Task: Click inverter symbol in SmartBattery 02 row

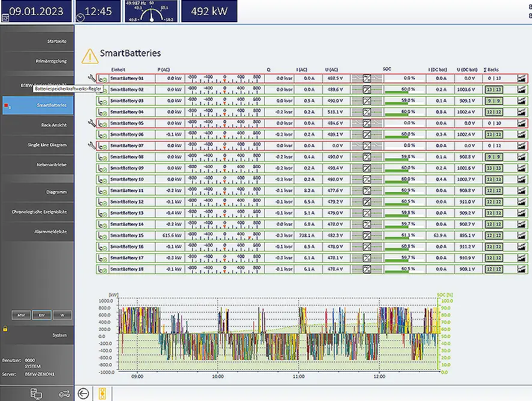Action: click(367, 89)
